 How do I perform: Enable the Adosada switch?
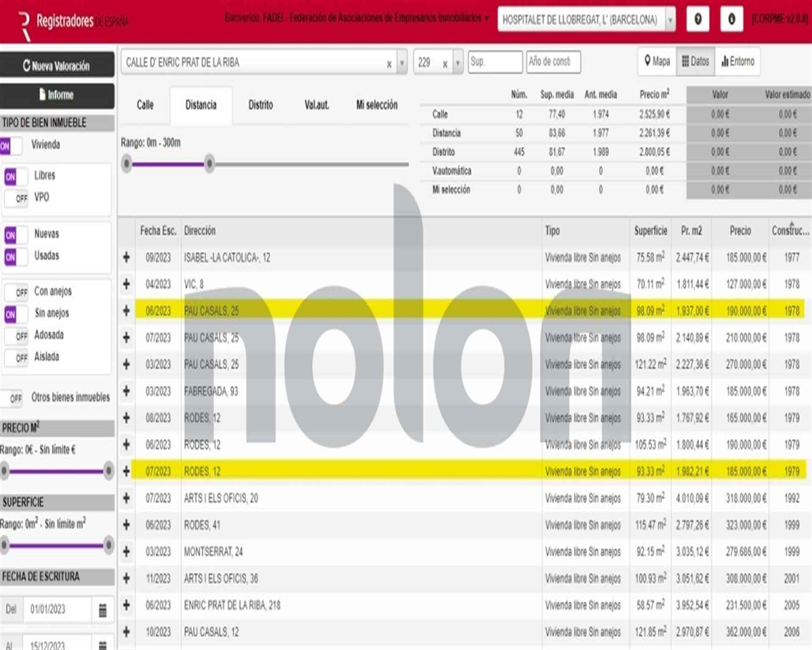(x=16, y=336)
